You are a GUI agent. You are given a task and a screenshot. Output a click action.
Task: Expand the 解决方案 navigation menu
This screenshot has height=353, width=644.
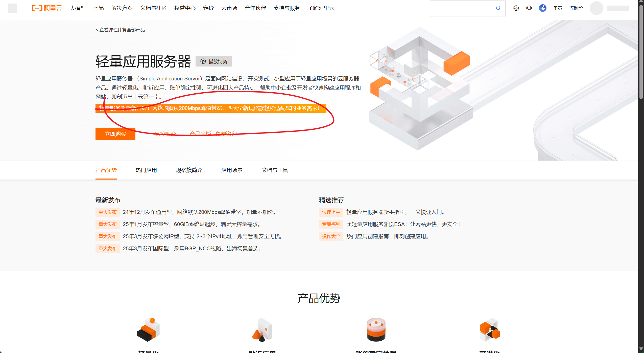click(122, 8)
